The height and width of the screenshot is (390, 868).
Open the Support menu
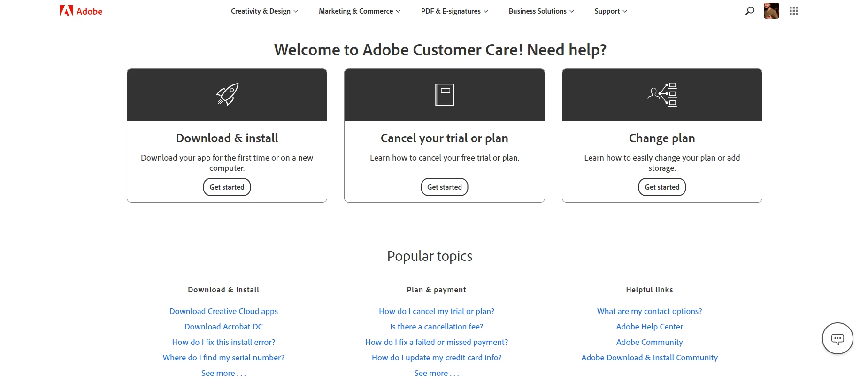[611, 11]
